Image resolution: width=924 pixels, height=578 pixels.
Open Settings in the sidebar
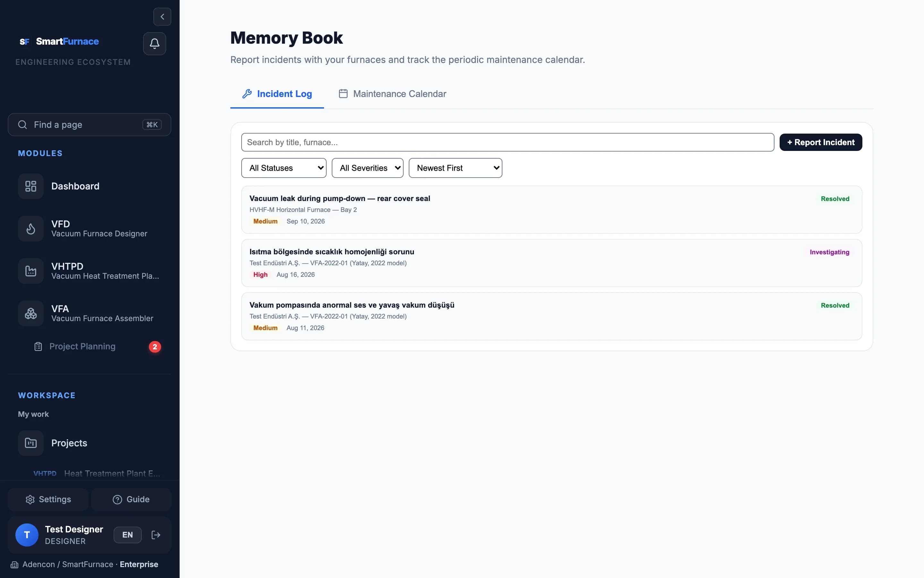click(x=48, y=499)
